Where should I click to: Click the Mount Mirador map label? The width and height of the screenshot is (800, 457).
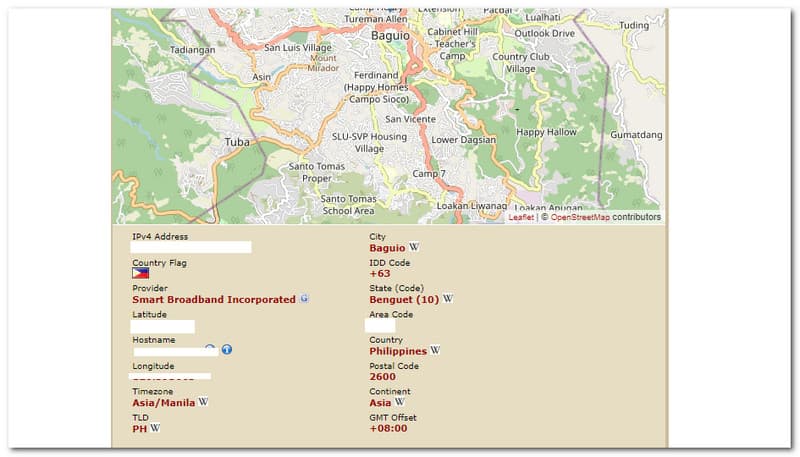point(323,63)
